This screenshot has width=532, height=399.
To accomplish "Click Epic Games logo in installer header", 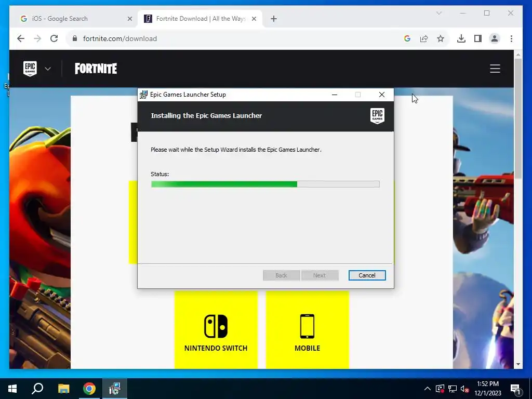I will pos(377,116).
